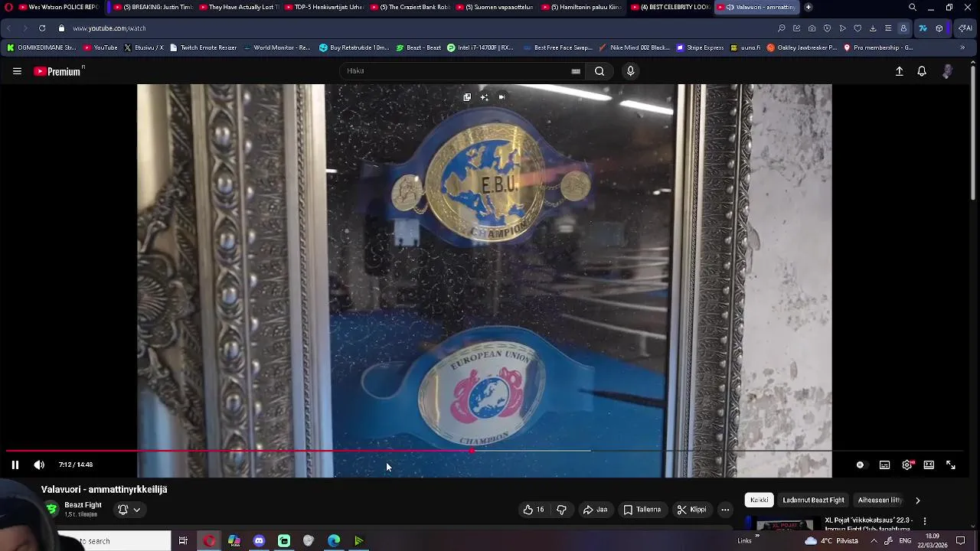Viewport: 980px width, 551px height.
Task: Open browser extensions cube icon
Action: pos(939,28)
